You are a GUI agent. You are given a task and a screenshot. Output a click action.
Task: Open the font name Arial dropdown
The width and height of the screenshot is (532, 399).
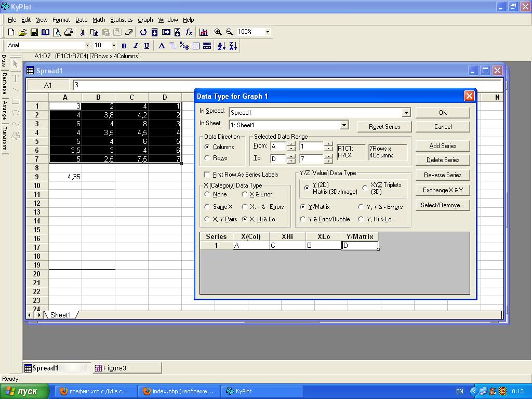87,46
